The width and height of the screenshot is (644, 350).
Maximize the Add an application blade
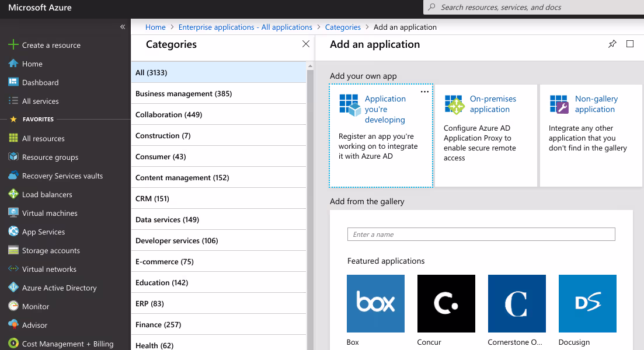click(x=630, y=44)
